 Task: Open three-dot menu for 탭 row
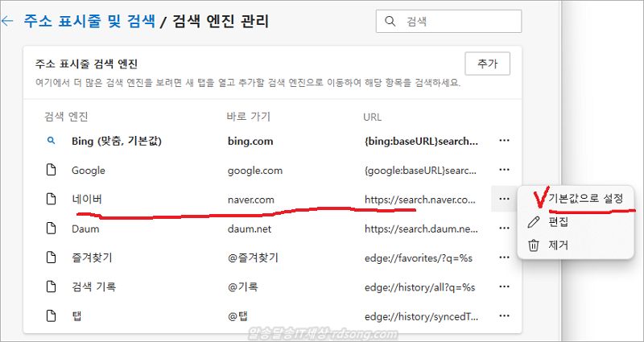pos(505,316)
